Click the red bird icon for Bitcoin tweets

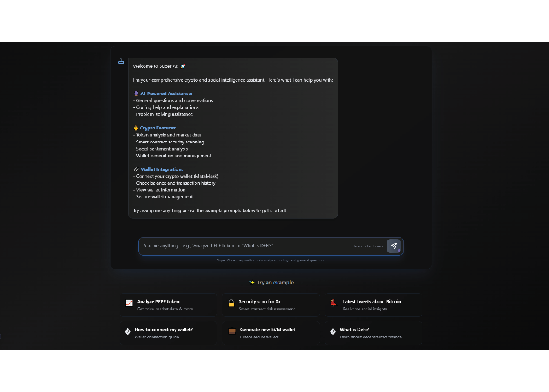[x=334, y=303]
